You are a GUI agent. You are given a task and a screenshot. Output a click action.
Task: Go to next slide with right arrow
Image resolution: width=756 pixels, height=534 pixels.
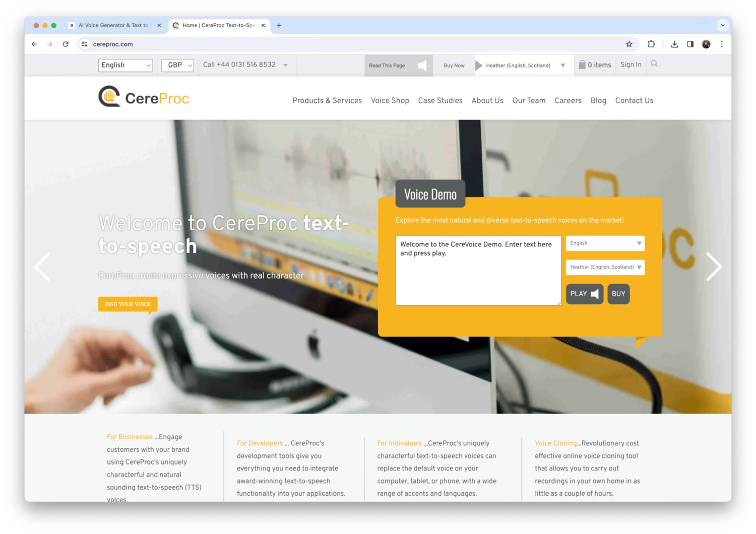(x=714, y=266)
